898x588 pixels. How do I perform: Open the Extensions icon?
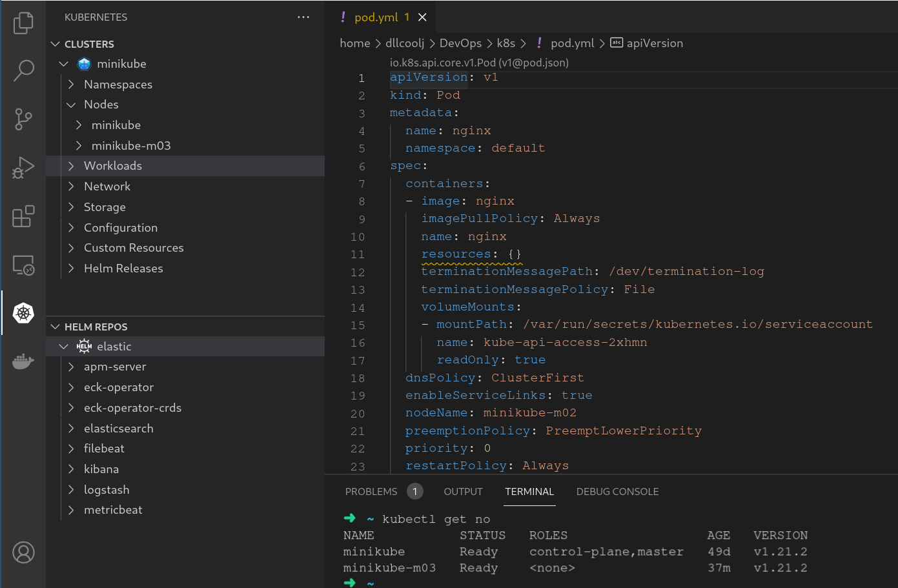23,216
